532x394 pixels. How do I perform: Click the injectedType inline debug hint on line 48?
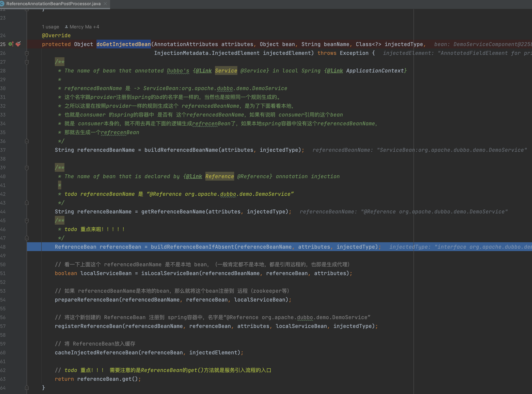point(461,247)
